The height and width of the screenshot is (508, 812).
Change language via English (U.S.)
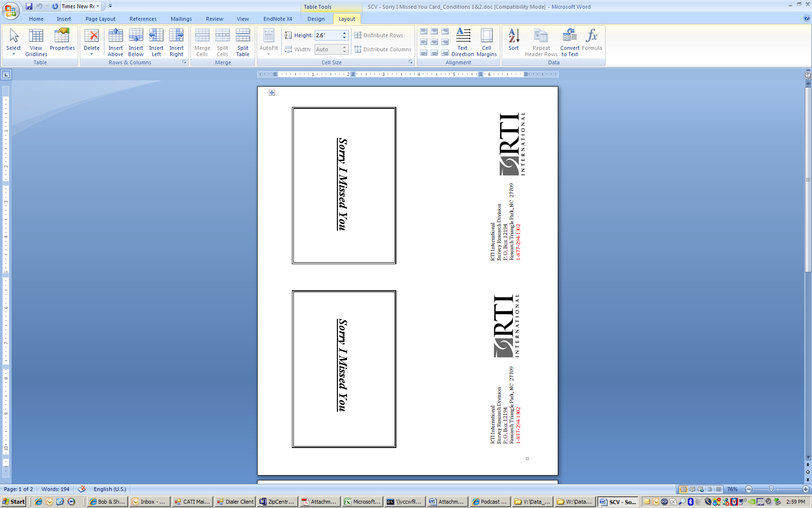click(x=110, y=489)
